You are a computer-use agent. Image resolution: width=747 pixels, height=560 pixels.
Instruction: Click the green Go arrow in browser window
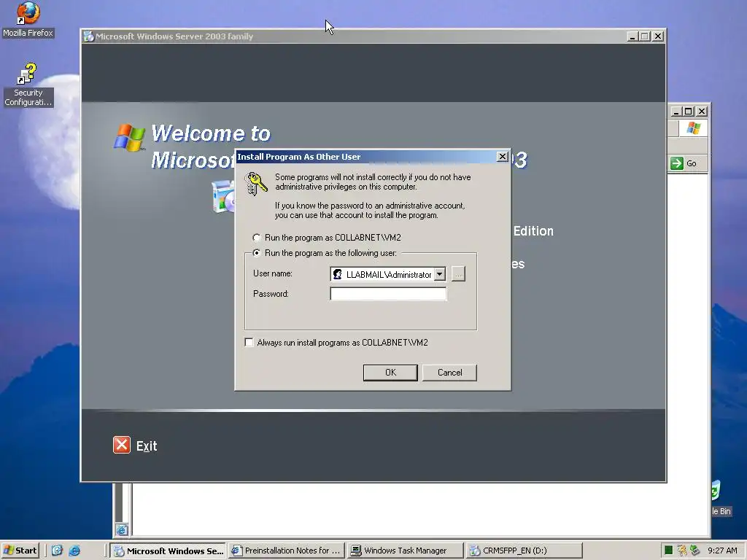[676, 163]
